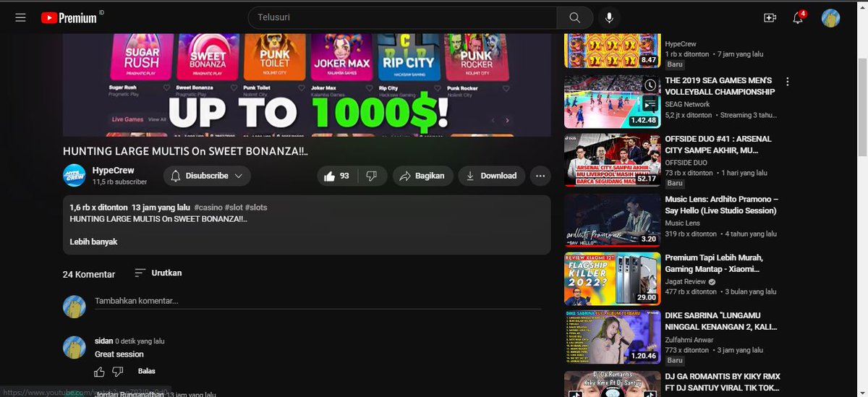The width and height of the screenshot is (868, 397).
Task: Add volleyball video to queue
Action: [650, 105]
